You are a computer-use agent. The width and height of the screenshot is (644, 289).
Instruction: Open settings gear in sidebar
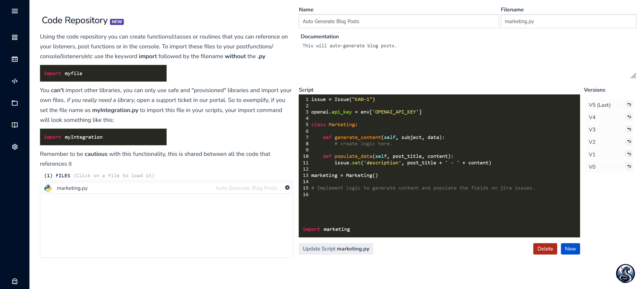[15, 147]
